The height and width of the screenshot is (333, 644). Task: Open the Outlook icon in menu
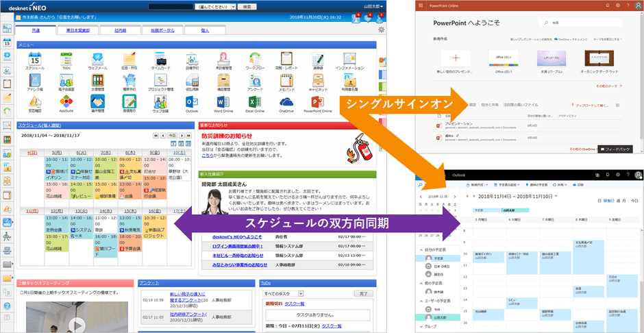coord(192,100)
